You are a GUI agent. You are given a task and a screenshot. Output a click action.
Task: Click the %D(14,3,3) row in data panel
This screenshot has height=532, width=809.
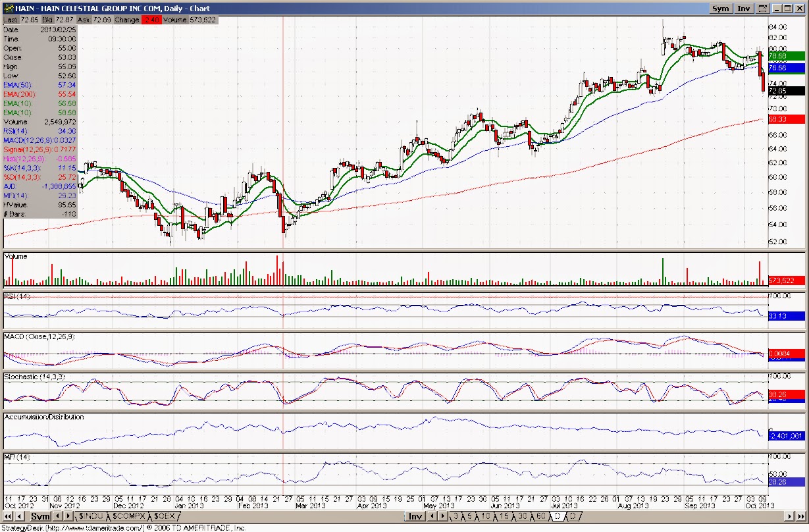tap(39, 177)
